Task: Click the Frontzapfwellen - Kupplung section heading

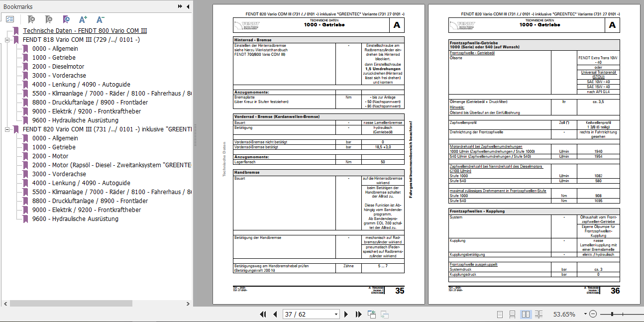Action: (x=477, y=211)
